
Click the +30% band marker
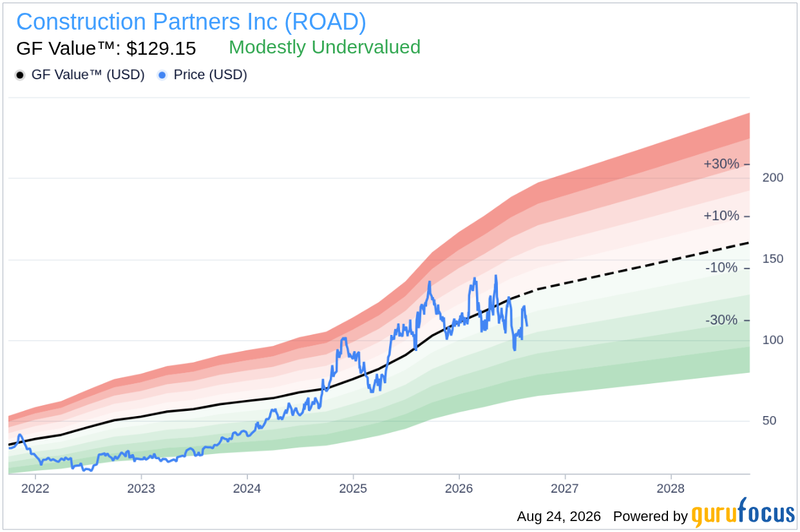[x=721, y=164]
